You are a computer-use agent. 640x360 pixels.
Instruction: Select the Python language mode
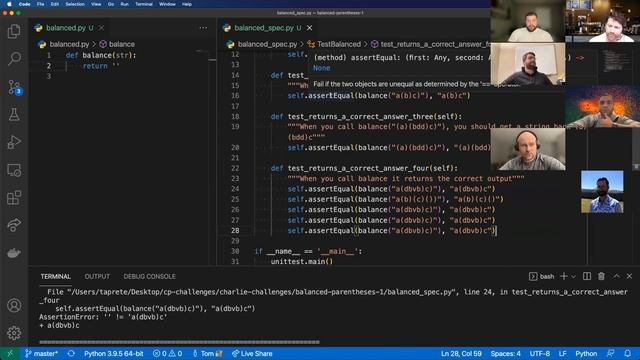point(586,353)
